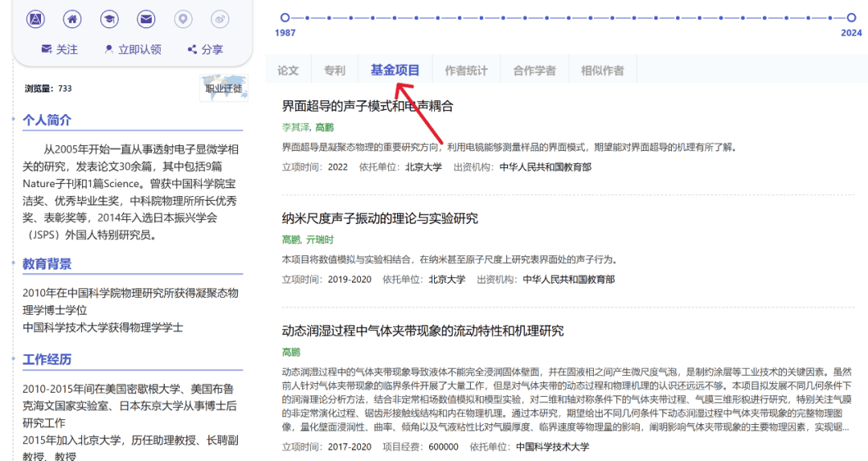Click the location pin icon
The width and height of the screenshot is (868, 461).
(183, 18)
